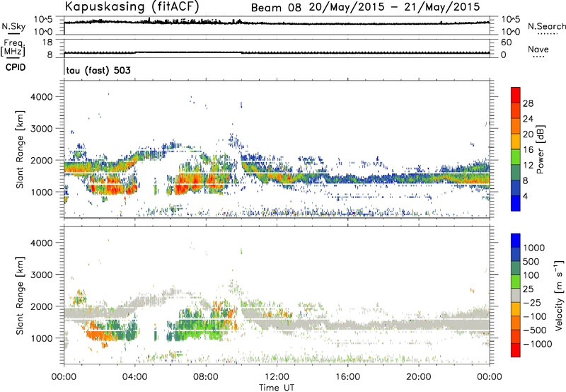Select the tau (fast) 503 text
The image size is (566, 392).
click(x=98, y=70)
